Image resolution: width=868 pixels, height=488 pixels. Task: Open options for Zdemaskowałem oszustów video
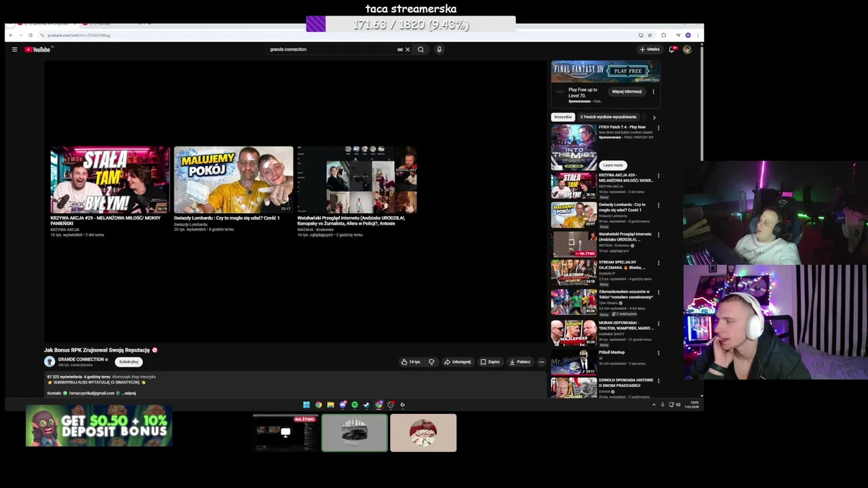coord(658,293)
